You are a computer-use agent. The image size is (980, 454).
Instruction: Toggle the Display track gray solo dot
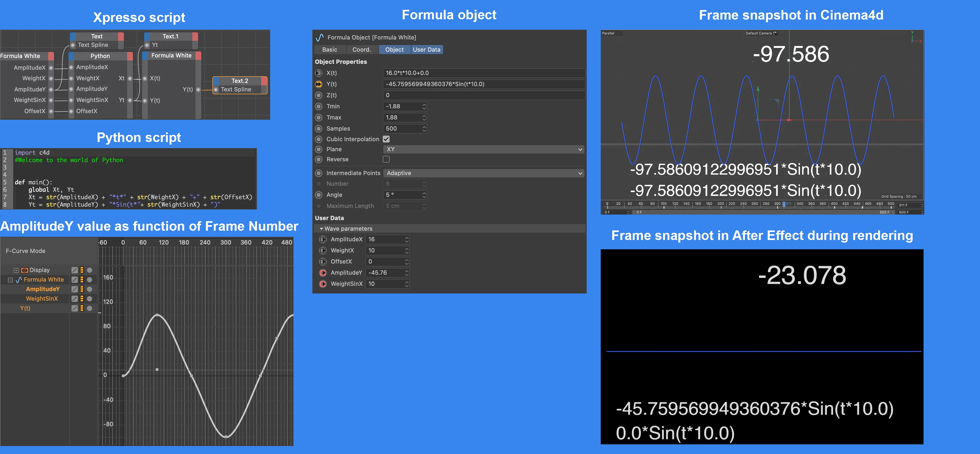point(90,270)
